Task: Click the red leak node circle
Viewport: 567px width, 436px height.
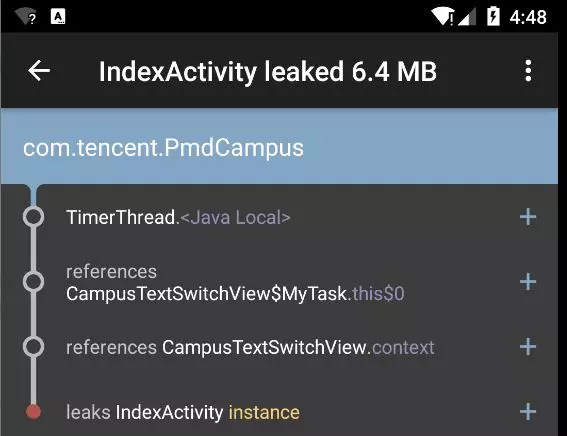Action: [33, 412]
